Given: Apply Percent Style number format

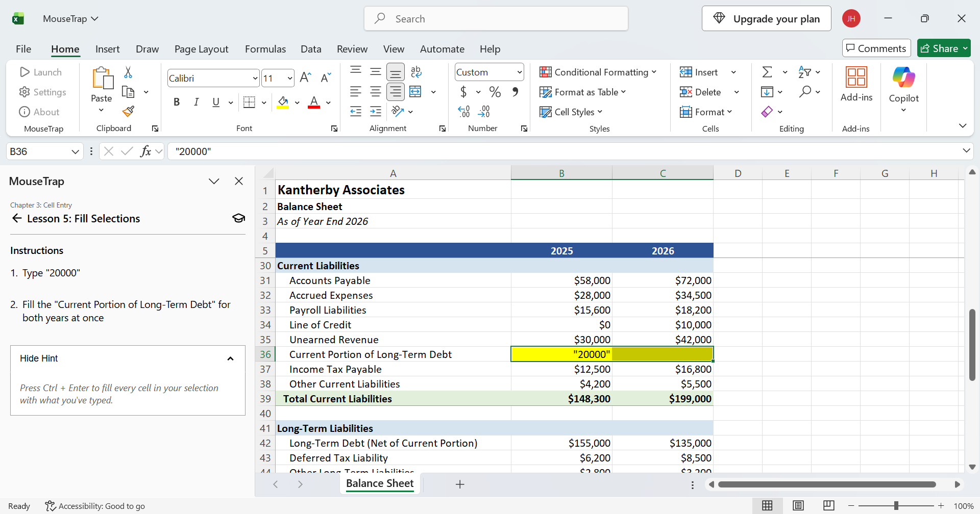Looking at the screenshot, I should [495, 92].
